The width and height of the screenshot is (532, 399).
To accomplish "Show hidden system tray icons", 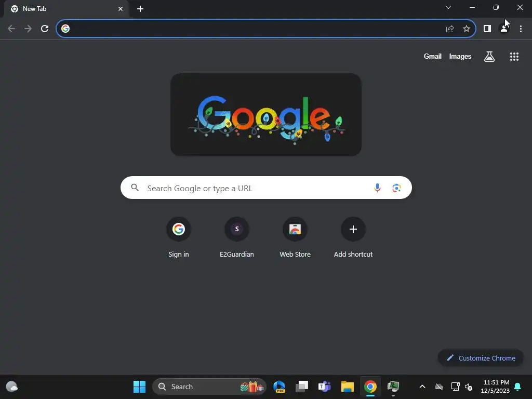I will (422, 387).
